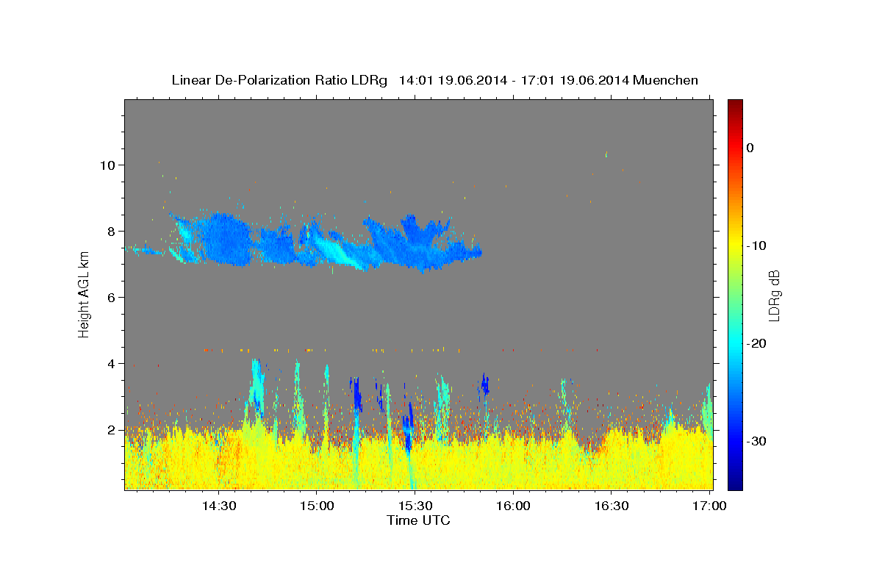Screen dimensions: 882x588
Task: Pick the dark red top of the colorbar
Action: (735, 107)
